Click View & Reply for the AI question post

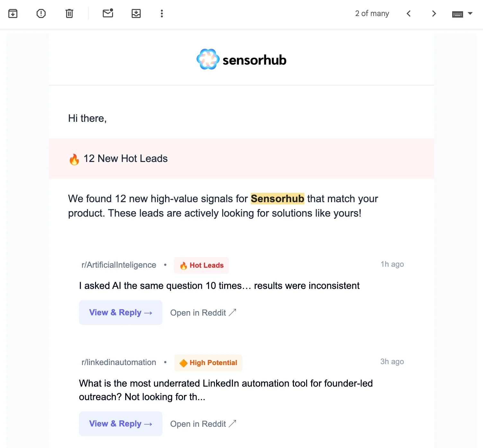click(121, 313)
